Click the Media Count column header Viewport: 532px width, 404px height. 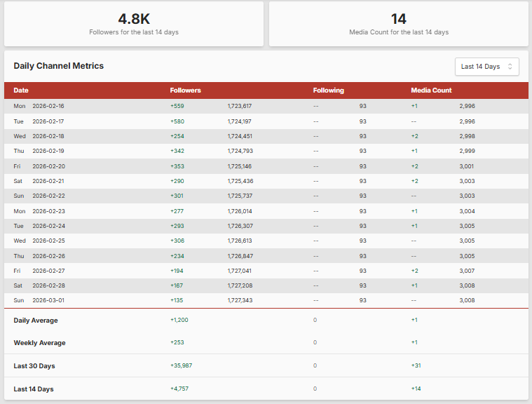tap(431, 90)
